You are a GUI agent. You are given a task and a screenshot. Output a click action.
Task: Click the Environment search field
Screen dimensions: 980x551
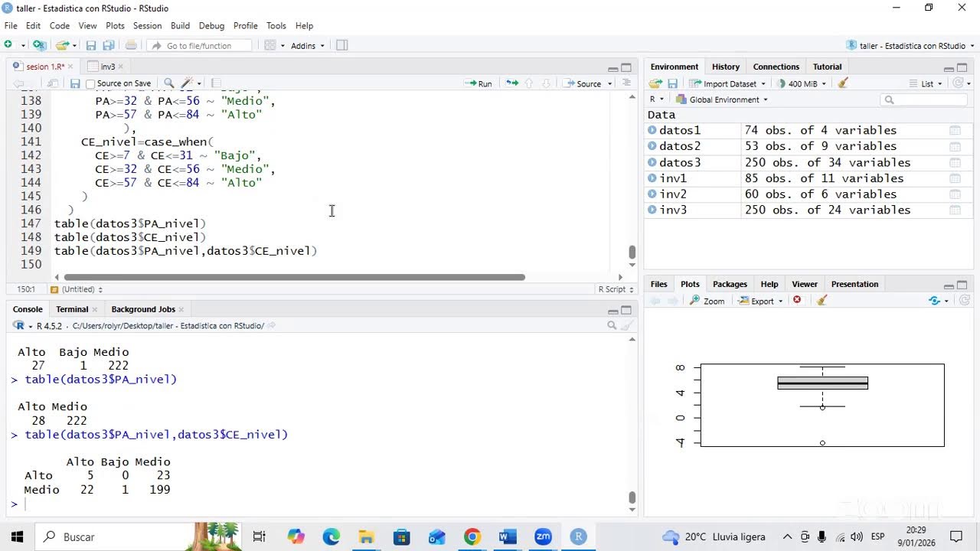tap(925, 99)
